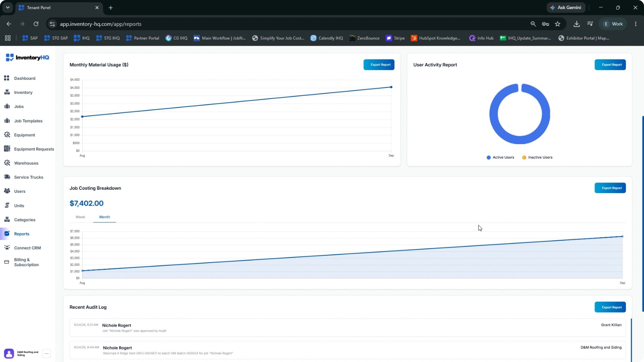Screen dimensions: 644x362
Task: Open the HubSpot Knowledge bookmark
Action: pyautogui.click(x=435, y=38)
